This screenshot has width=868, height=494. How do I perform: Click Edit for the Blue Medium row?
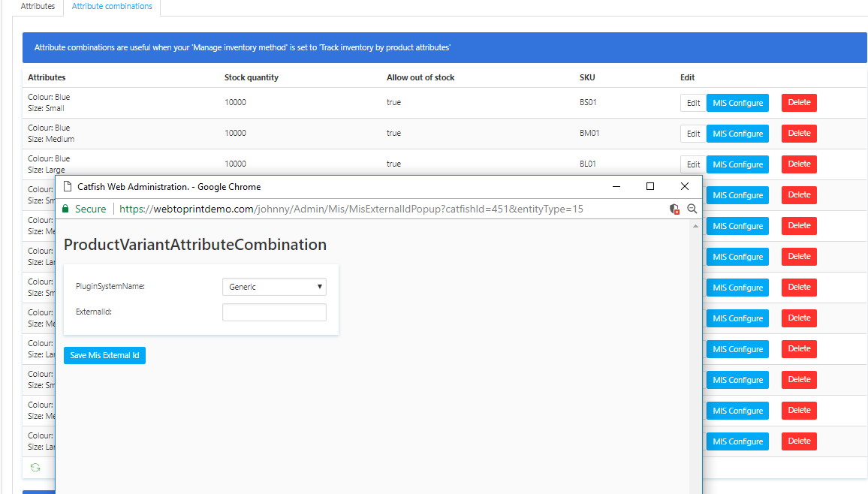coord(693,134)
